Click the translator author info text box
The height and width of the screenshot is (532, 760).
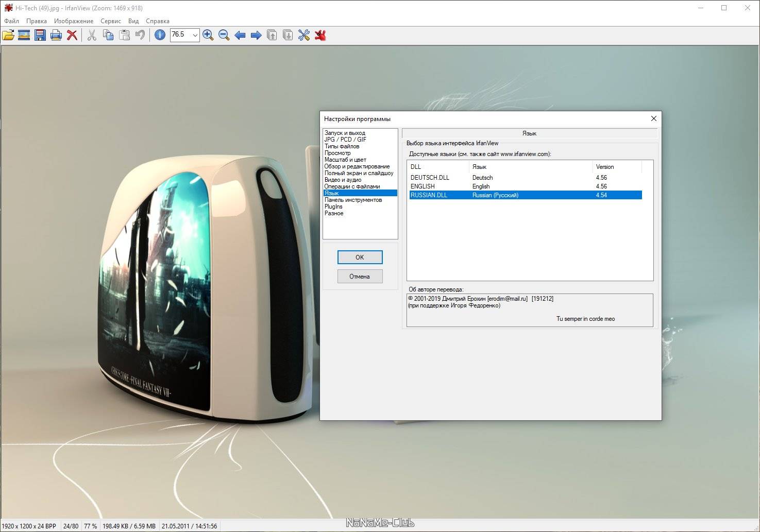click(530, 310)
